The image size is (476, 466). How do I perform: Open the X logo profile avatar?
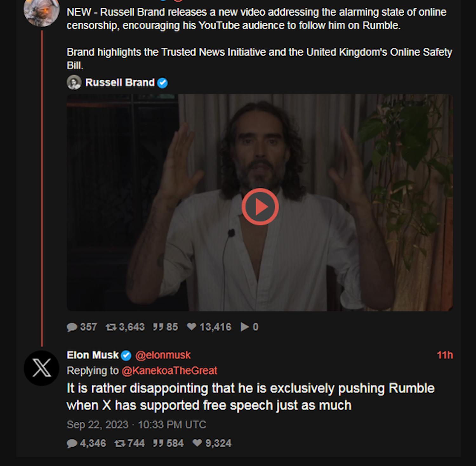42,368
